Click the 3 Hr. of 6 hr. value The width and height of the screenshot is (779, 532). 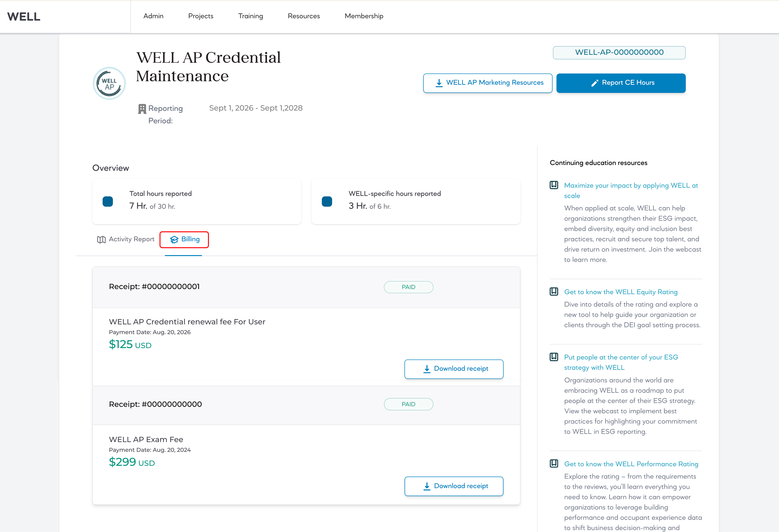369,206
